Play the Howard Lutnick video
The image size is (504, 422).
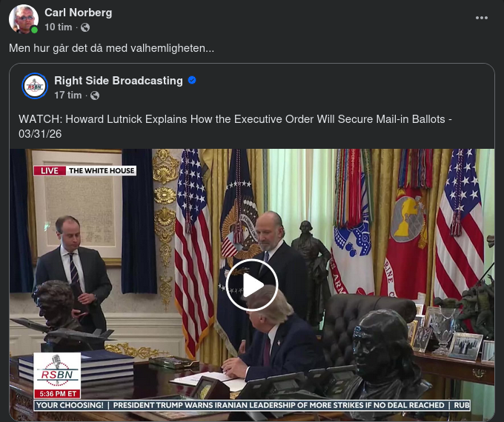pyautogui.click(x=252, y=285)
